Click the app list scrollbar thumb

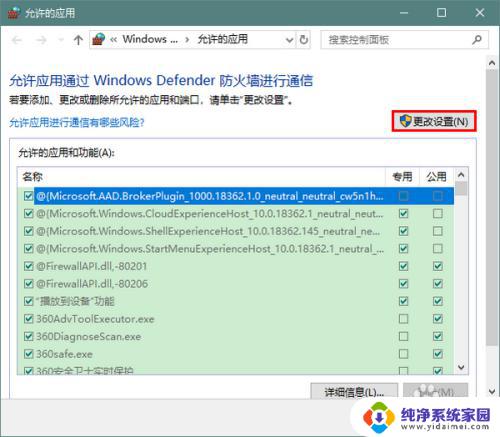(x=461, y=188)
